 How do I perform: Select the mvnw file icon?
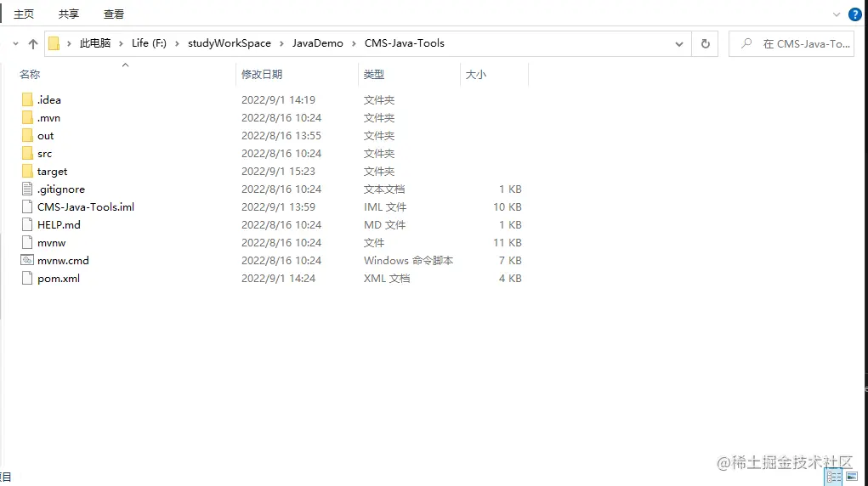pyautogui.click(x=27, y=242)
